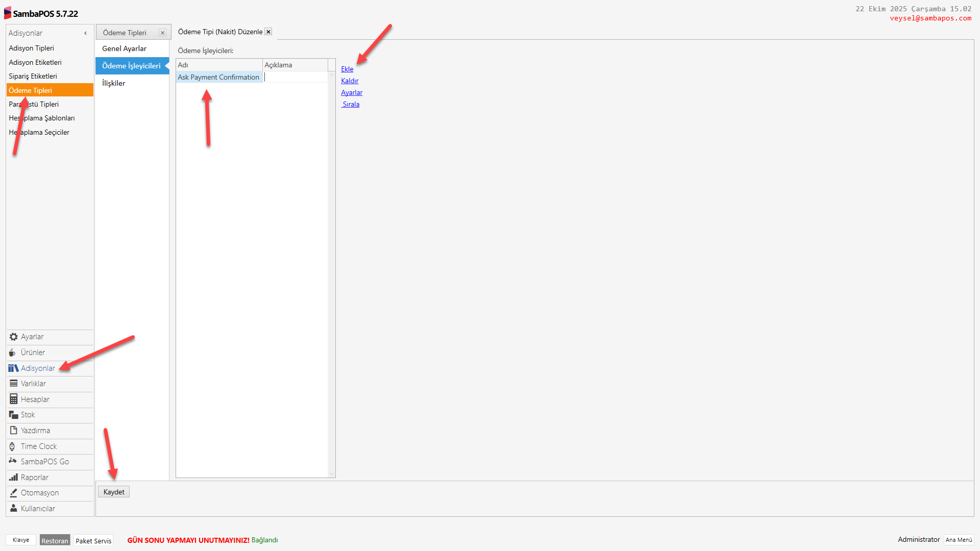Click the Hesaplar calculator icon

point(14,399)
